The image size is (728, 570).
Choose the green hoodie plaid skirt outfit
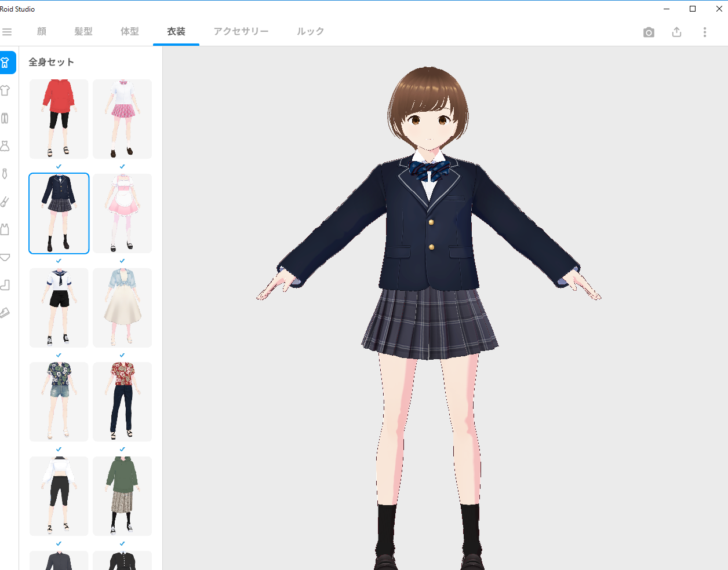tap(122, 496)
